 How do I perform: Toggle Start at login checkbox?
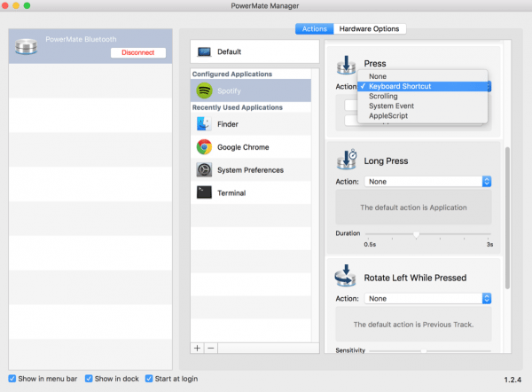coord(149,379)
